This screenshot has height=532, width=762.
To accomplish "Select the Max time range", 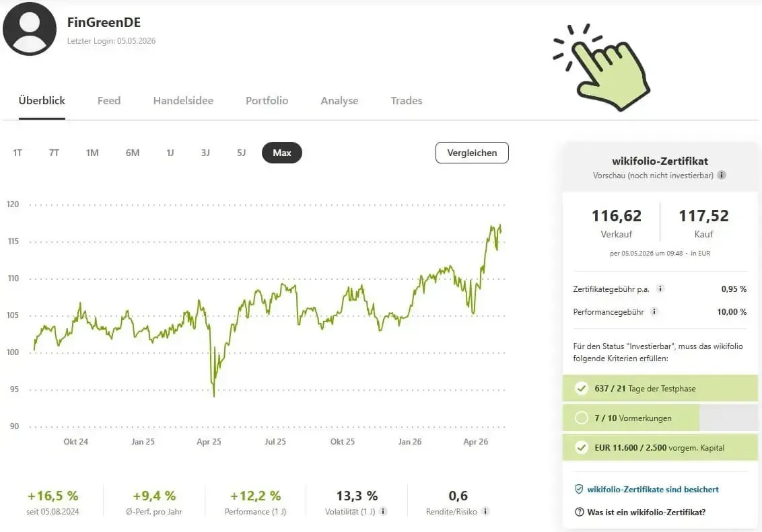I will point(282,153).
